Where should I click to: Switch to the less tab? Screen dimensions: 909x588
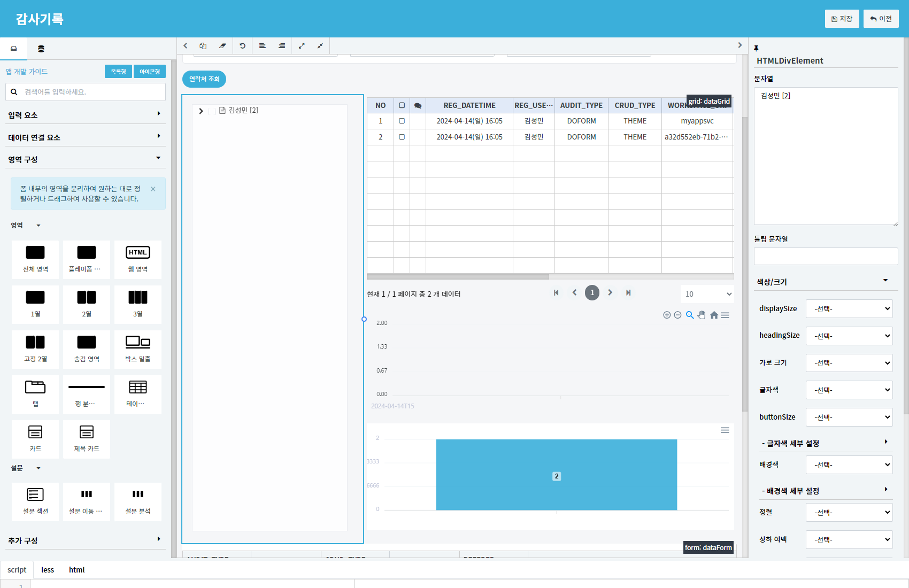tap(48, 570)
